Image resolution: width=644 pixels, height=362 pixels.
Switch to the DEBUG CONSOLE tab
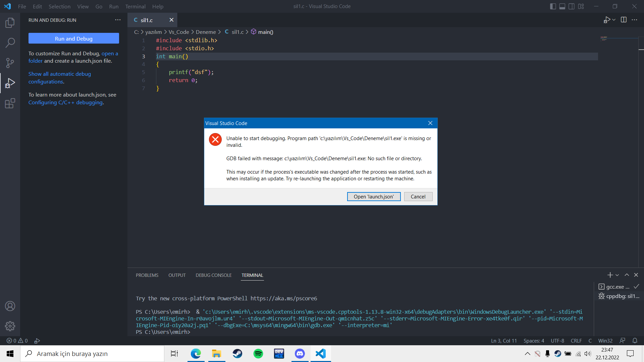214,275
